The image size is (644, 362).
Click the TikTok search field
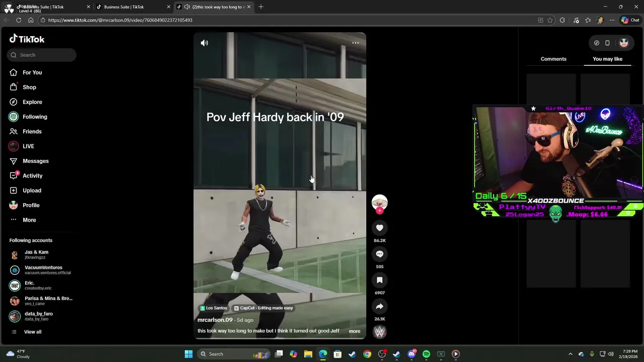tap(42, 55)
